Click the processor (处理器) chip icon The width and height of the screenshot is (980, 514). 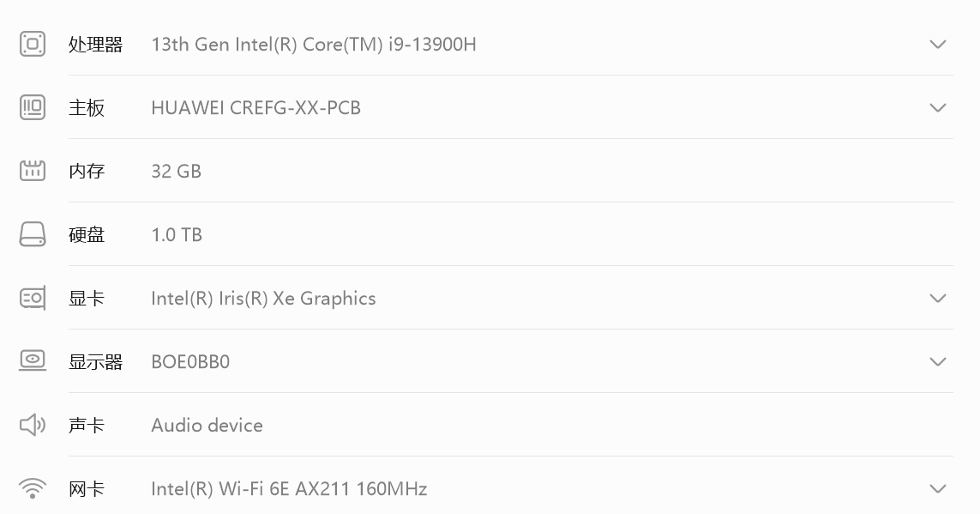33,44
